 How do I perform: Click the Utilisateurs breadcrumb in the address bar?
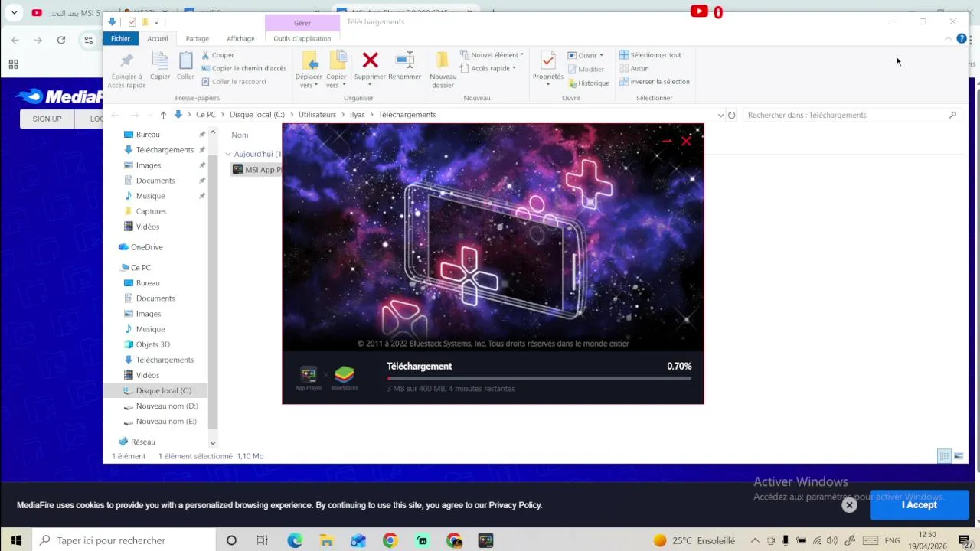317,115
